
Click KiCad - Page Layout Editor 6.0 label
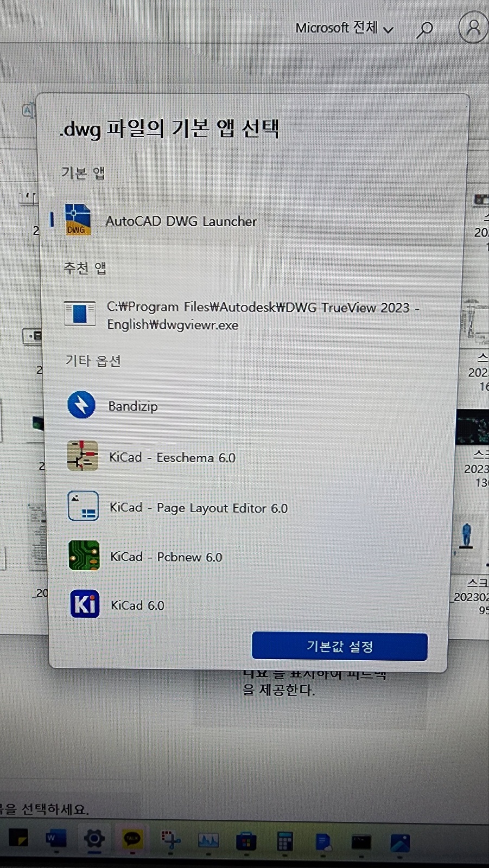(x=199, y=508)
